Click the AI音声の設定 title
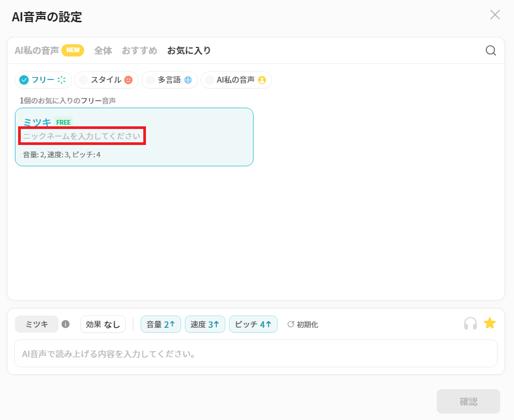Image resolution: width=514 pixels, height=420 pixels. (47, 17)
